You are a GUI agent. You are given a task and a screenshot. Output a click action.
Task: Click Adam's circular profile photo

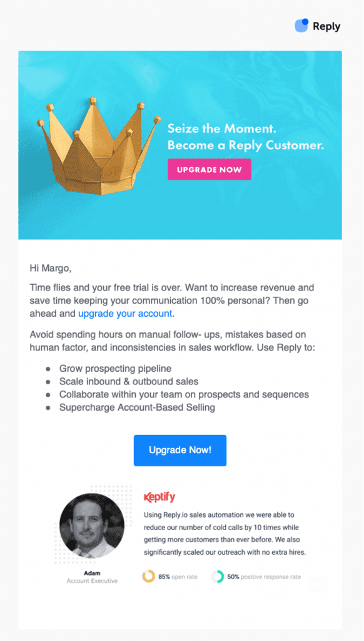91,528
